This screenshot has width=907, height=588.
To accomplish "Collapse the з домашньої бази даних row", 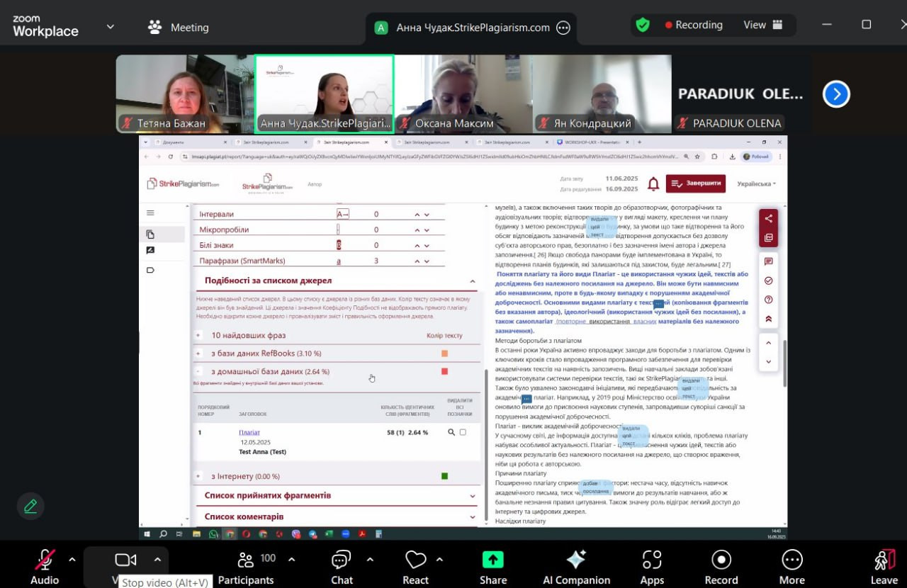I will [198, 371].
